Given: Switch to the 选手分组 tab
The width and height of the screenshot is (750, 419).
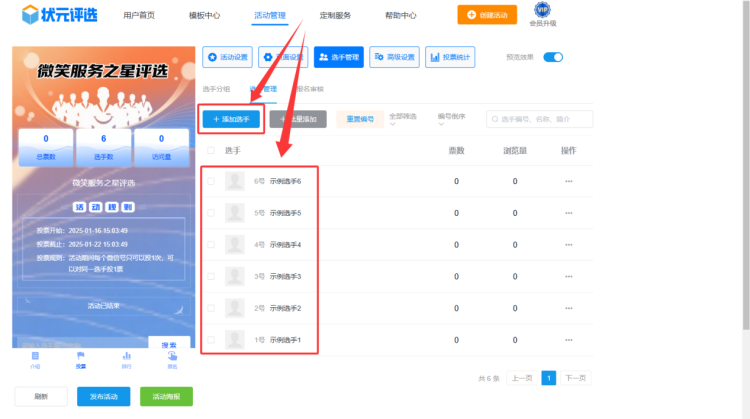Looking at the screenshot, I should pos(217,89).
